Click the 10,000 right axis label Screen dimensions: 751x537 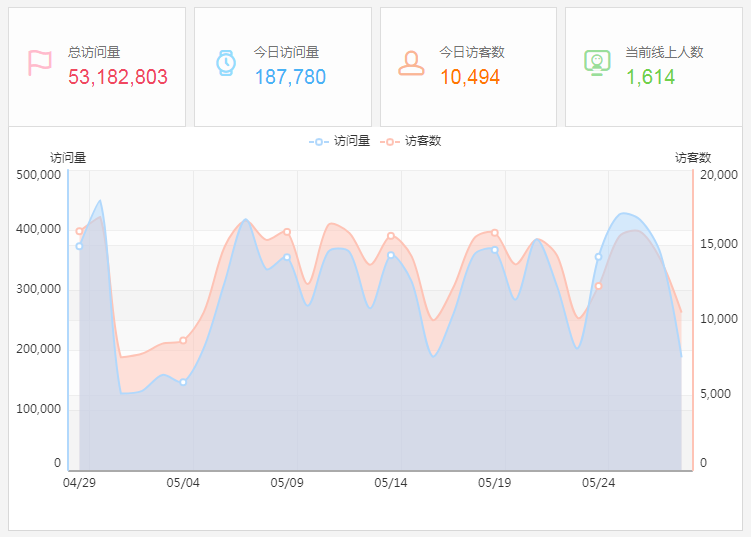tap(719, 319)
